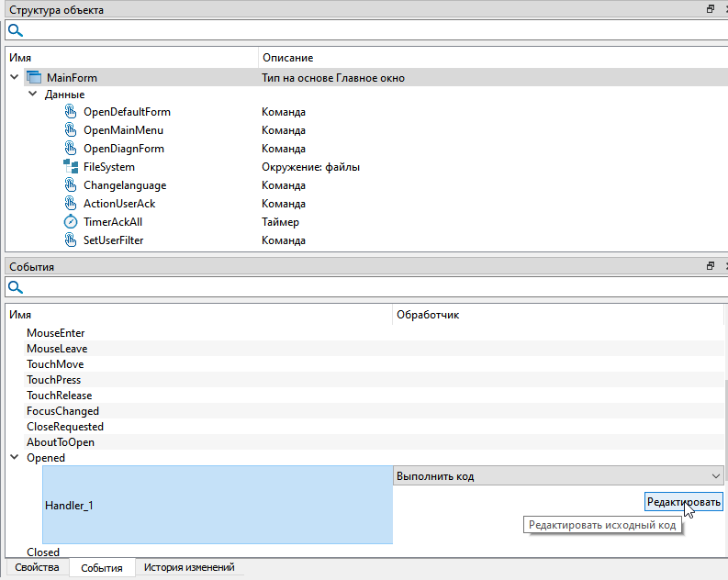Undock the Структура объекта panel
Image resolution: width=728 pixels, height=580 pixels.
710,9
